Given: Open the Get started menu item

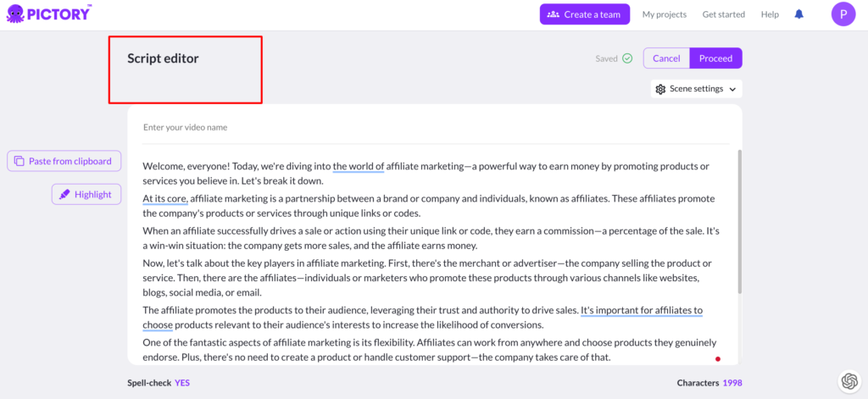Looking at the screenshot, I should 723,14.
